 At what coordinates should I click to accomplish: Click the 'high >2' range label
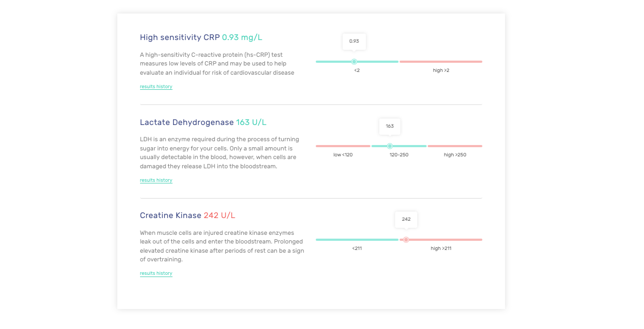(441, 70)
